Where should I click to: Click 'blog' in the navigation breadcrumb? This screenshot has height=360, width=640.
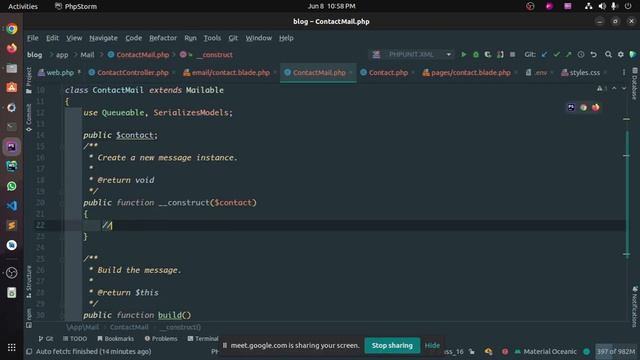tap(35, 54)
